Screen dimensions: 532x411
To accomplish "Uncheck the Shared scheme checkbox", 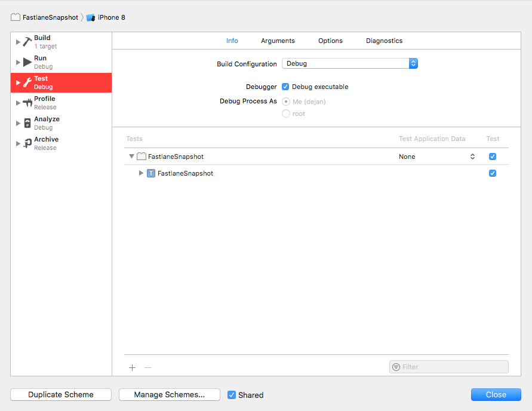I will pyautogui.click(x=232, y=395).
